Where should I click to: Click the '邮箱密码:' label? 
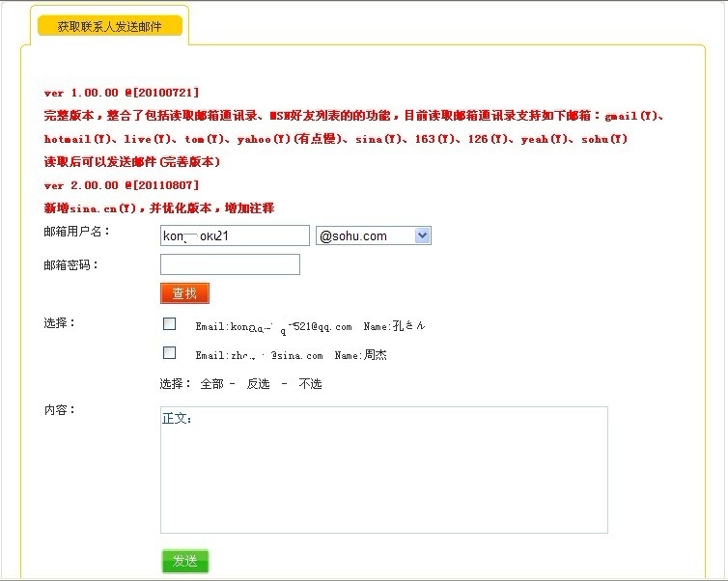pos(71,265)
